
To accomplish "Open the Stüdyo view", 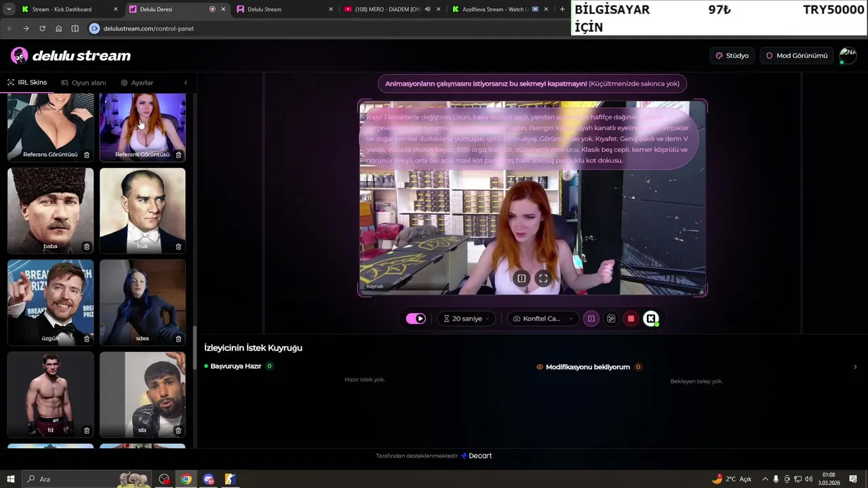I will click(732, 56).
